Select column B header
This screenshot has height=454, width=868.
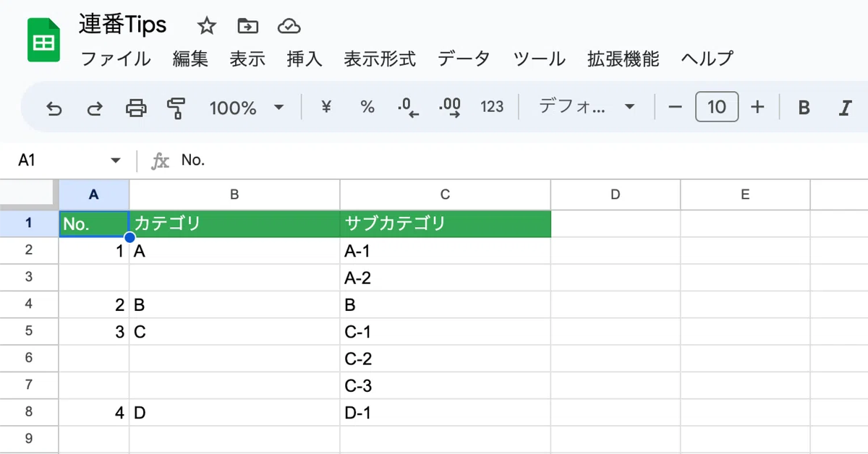(x=234, y=194)
